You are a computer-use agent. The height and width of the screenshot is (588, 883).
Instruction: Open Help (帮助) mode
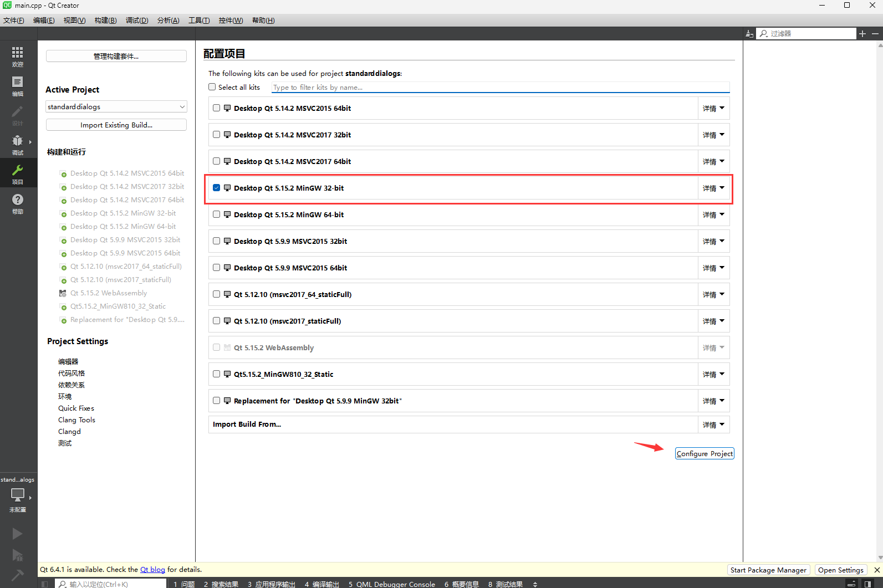tap(18, 203)
